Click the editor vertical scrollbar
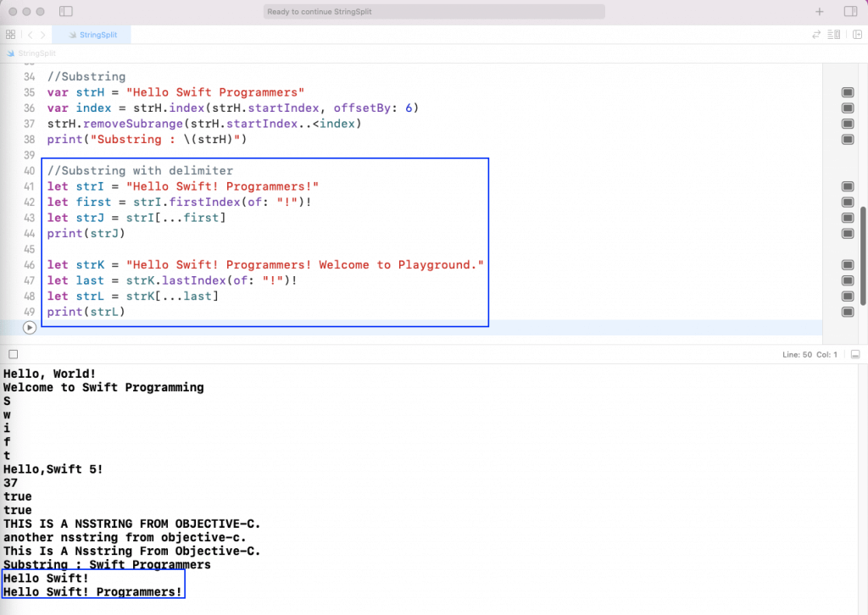This screenshot has width=868, height=615. tap(863, 254)
